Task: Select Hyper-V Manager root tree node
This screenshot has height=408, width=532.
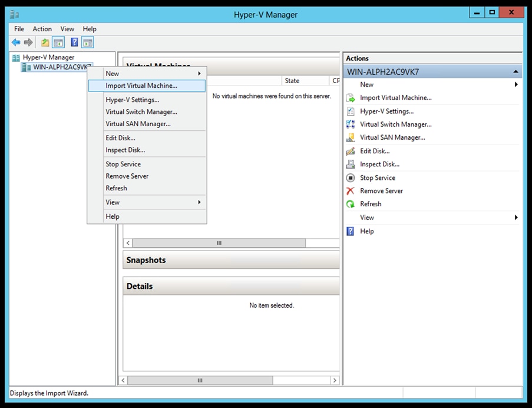Action: [x=48, y=57]
